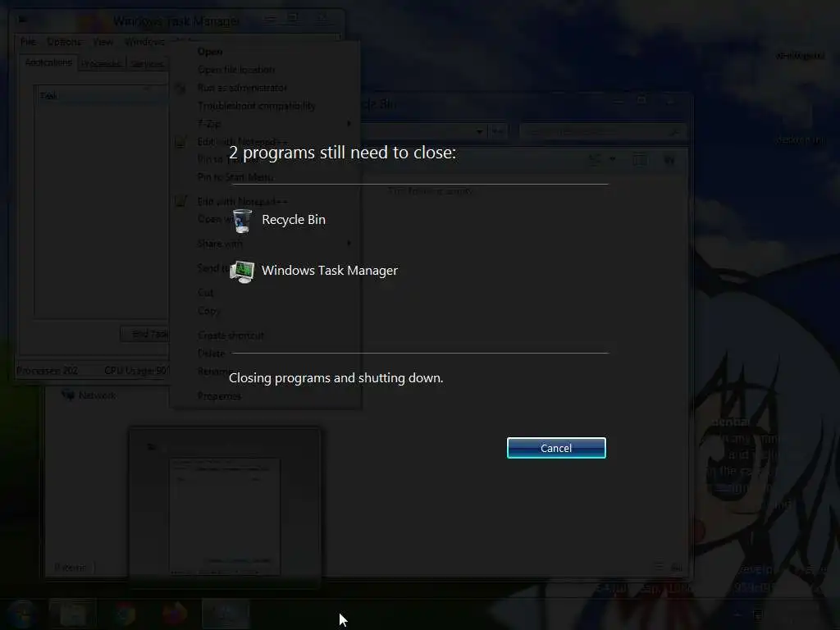
Task: Select the Network item in Explorer sidebar
Action: 89,395
